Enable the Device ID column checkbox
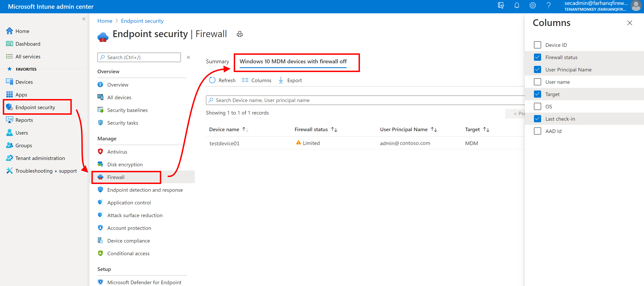Image resolution: width=644 pixels, height=286 pixels. (537, 45)
